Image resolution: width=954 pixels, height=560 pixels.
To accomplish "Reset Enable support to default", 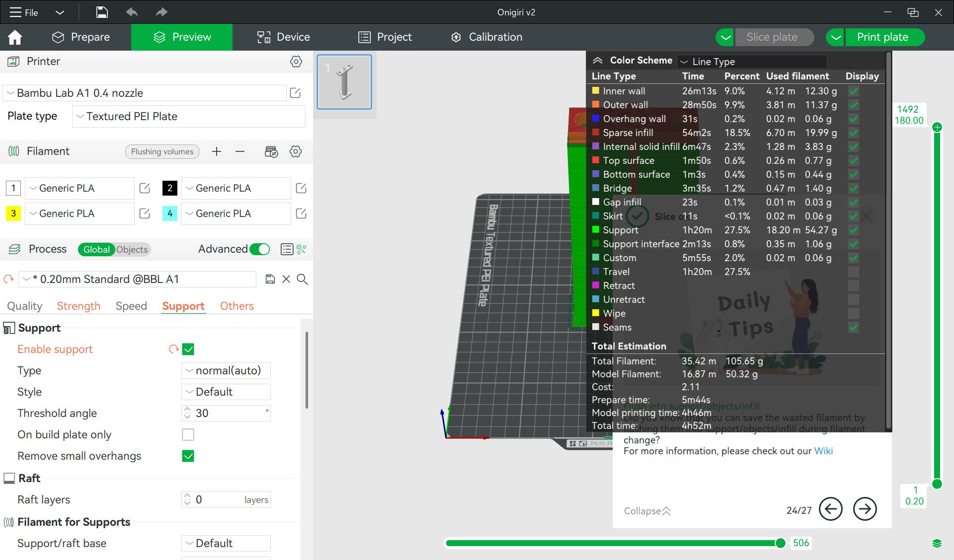I will [173, 349].
